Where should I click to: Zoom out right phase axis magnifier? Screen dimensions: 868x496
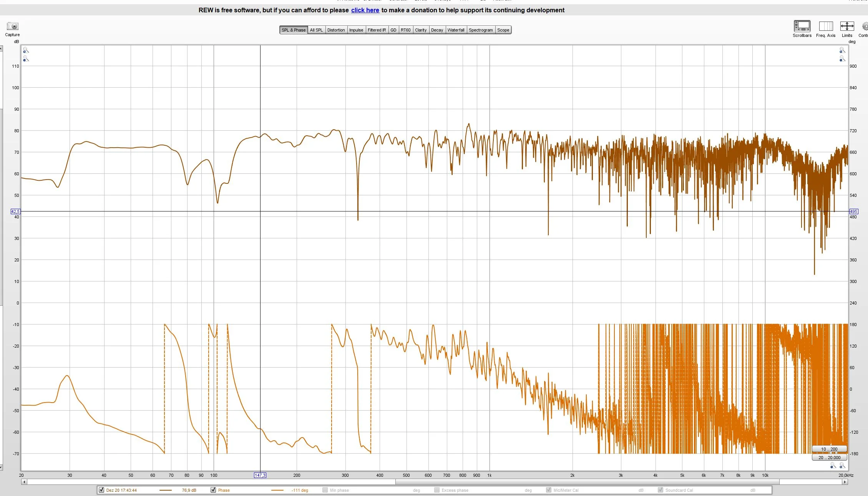842,59
